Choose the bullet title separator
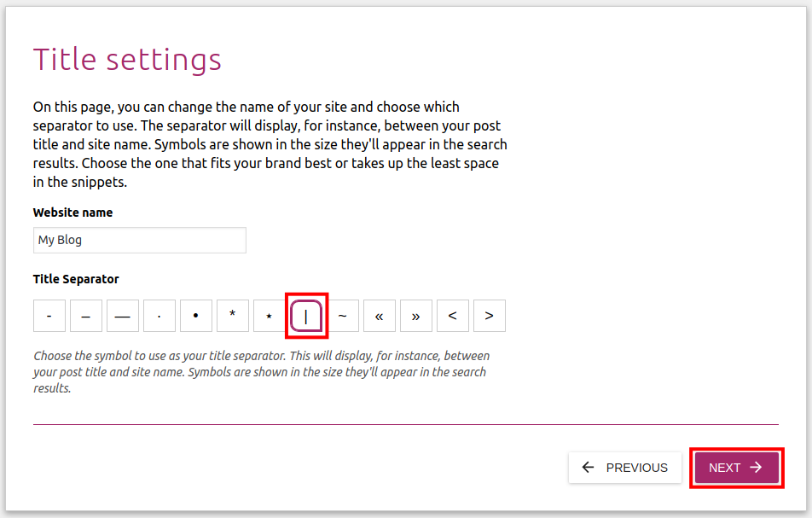 click(196, 316)
